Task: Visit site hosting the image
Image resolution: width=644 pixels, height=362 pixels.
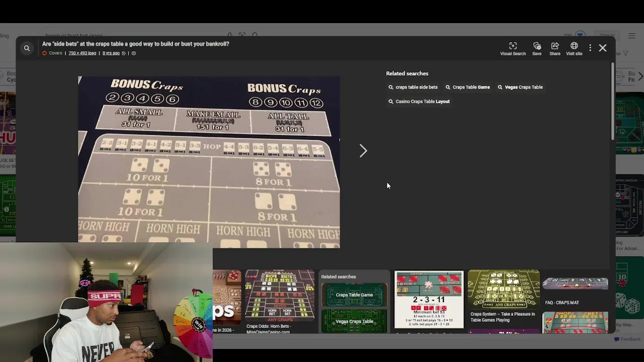Action: [x=574, y=49]
